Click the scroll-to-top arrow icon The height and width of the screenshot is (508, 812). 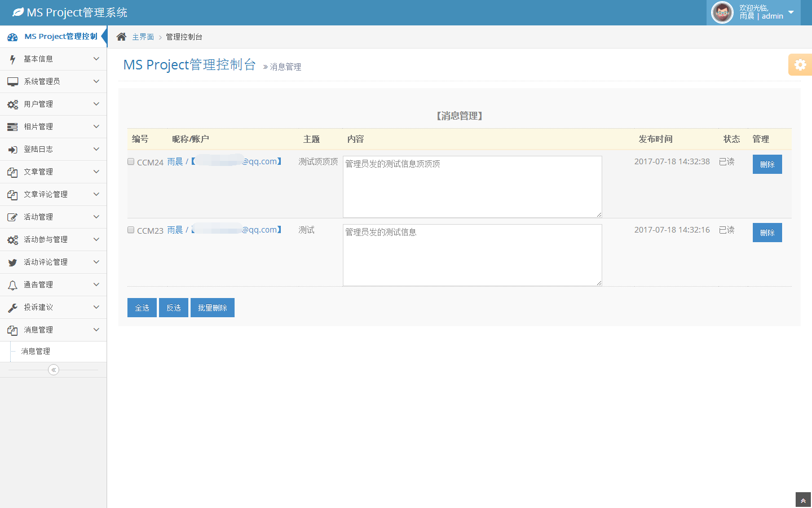pos(803,500)
